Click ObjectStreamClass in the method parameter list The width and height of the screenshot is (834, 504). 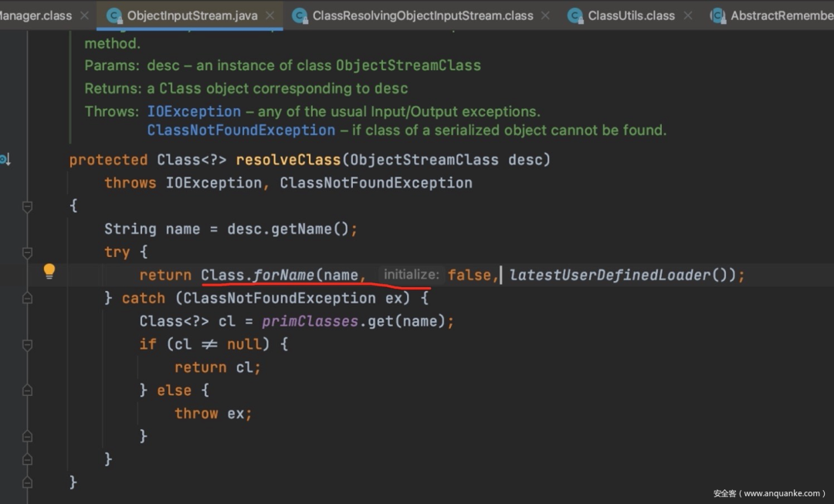(425, 160)
